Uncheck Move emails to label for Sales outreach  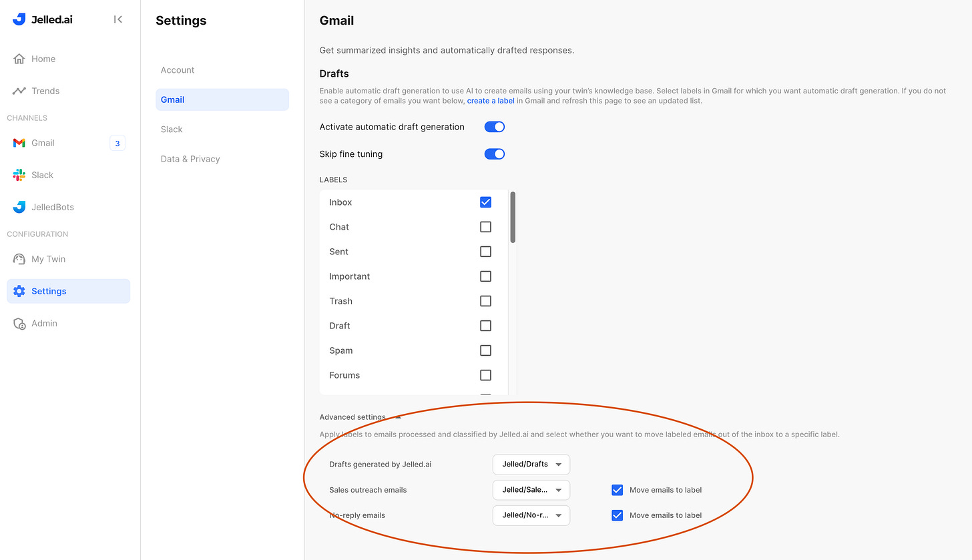[618, 490]
